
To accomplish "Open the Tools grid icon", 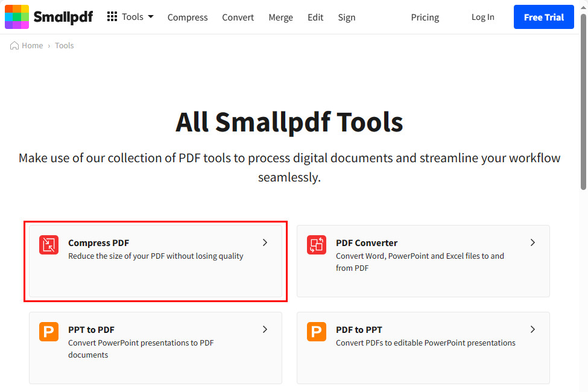I will click(x=112, y=16).
